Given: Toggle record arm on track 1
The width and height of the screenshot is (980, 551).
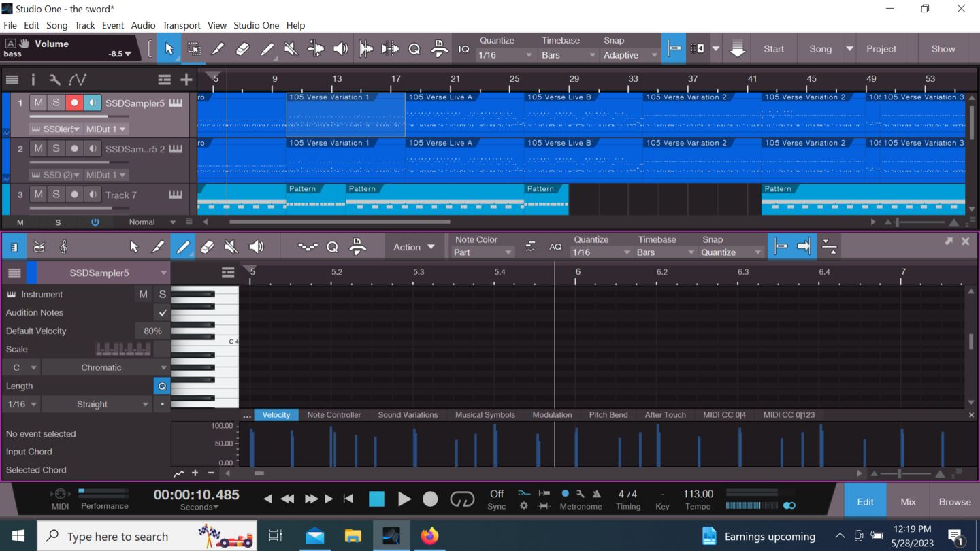Looking at the screenshot, I should tap(74, 103).
